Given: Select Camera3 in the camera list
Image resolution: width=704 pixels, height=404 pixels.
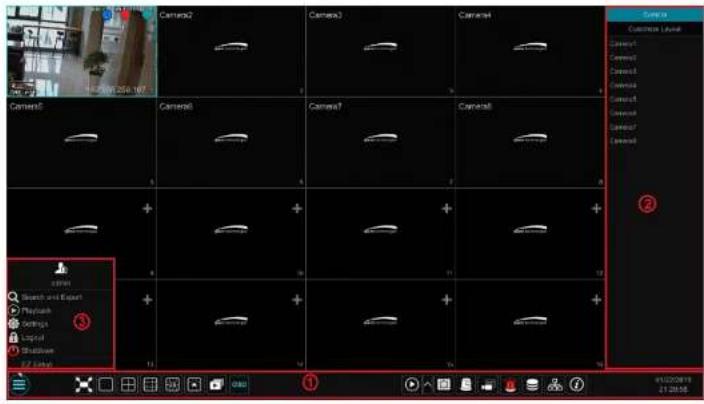Looking at the screenshot, I should [623, 71].
